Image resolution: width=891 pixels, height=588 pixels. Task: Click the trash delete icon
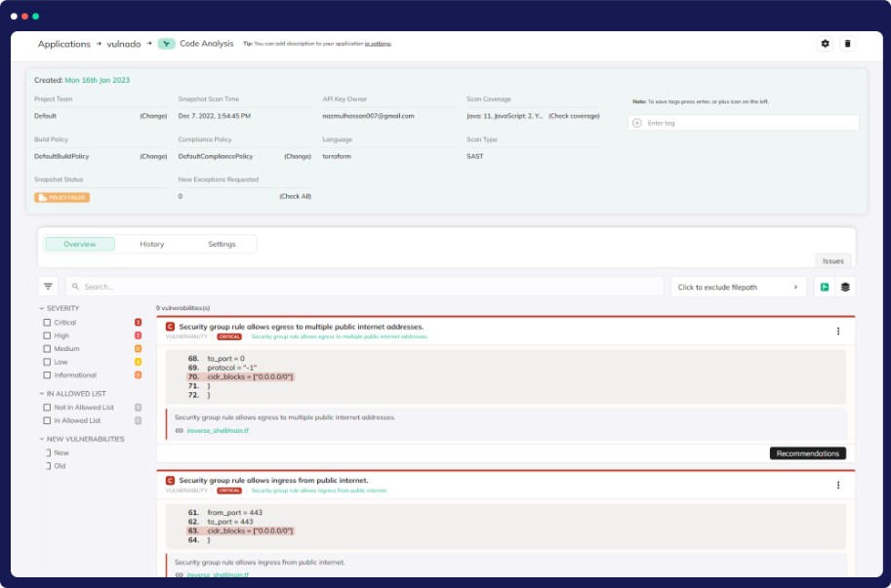click(847, 44)
